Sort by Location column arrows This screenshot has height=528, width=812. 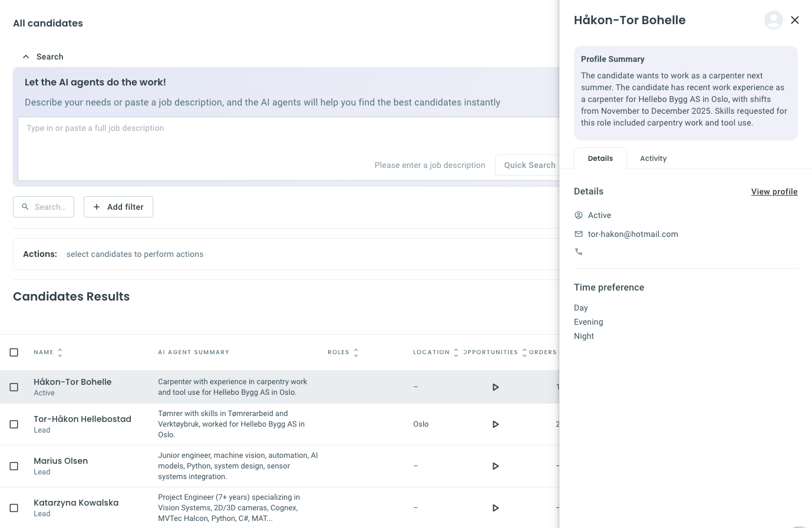pos(456,352)
